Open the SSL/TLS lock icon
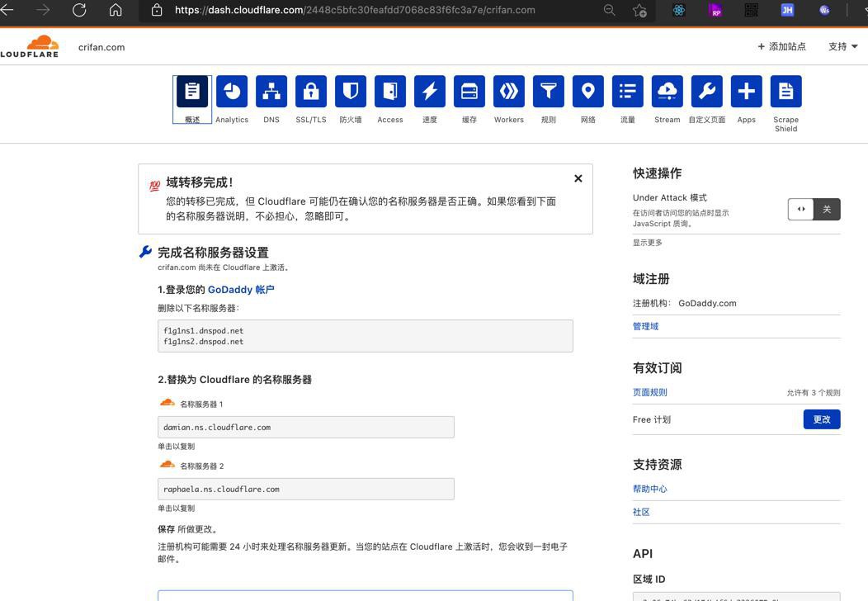 tap(311, 92)
